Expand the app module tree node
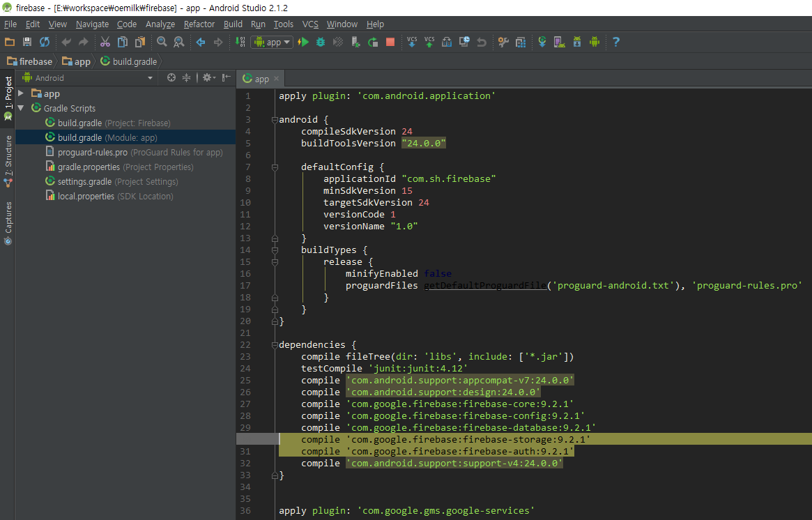 (x=21, y=93)
